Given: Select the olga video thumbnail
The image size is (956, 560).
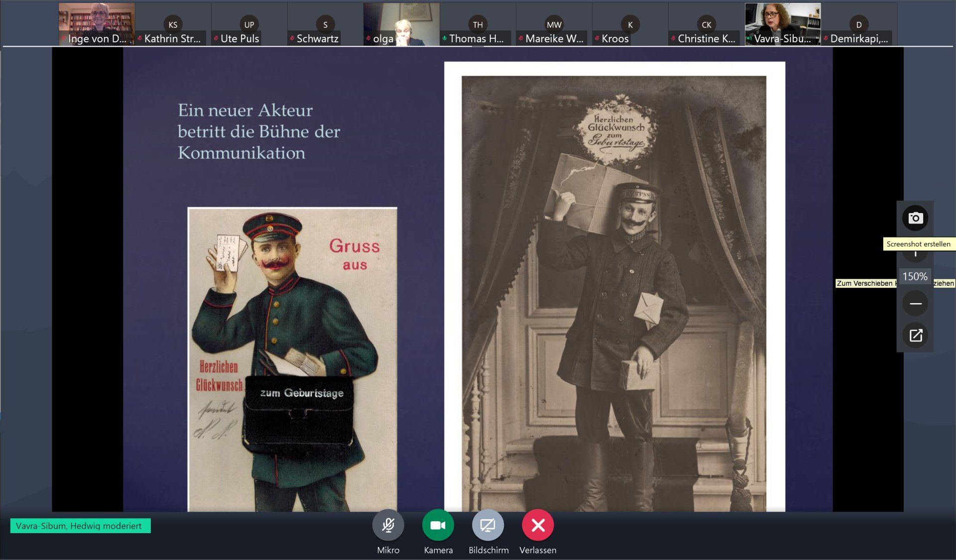Looking at the screenshot, I should click(401, 24).
